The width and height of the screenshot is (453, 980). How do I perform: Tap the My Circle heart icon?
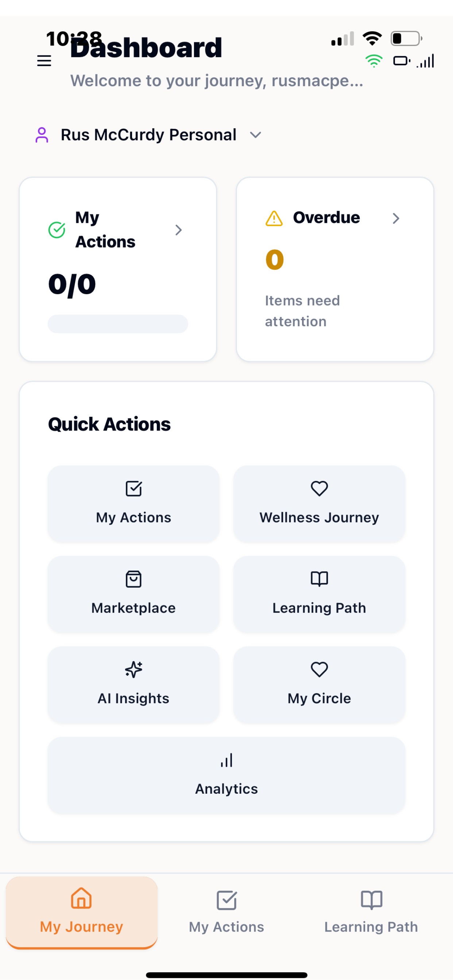(x=320, y=669)
